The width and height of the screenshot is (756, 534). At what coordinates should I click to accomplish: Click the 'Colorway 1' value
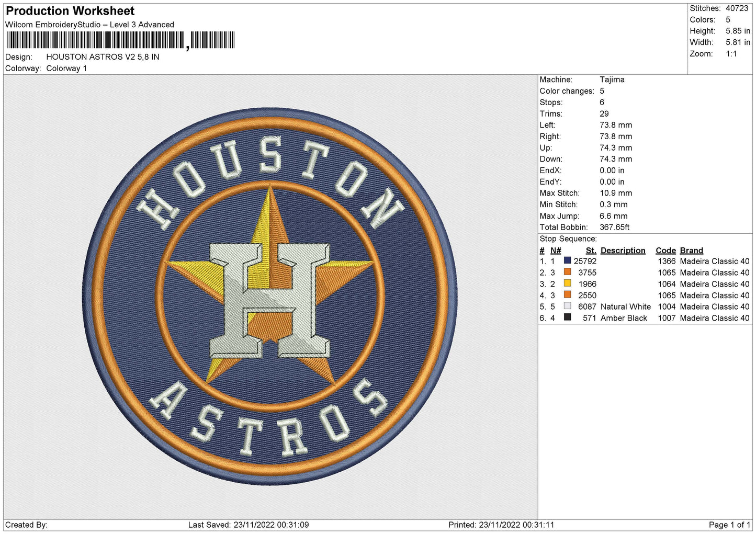pyautogui.click(x=66, y=69)
